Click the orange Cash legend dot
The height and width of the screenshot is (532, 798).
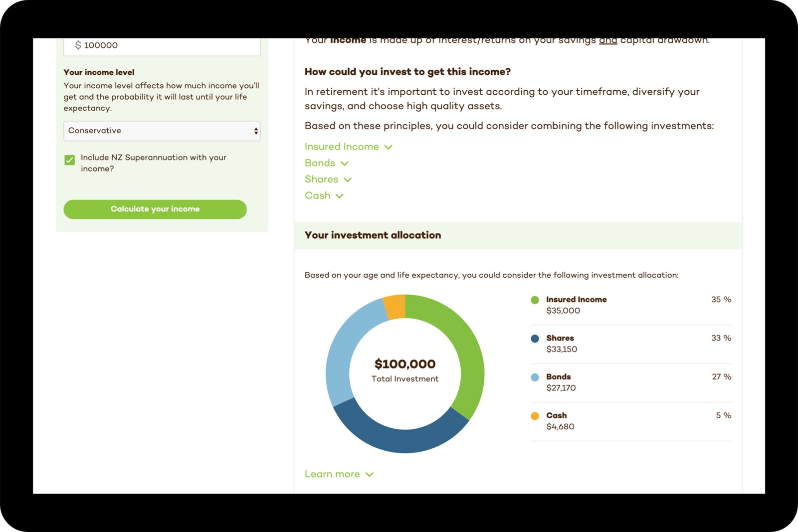coord(535,416)
